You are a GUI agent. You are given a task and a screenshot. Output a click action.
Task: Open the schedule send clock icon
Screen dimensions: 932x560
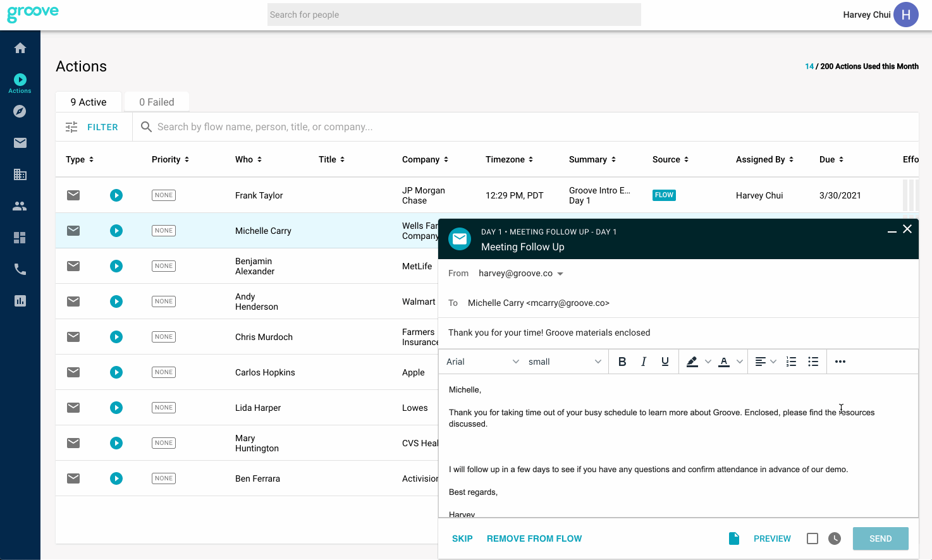tap(835, 539)
